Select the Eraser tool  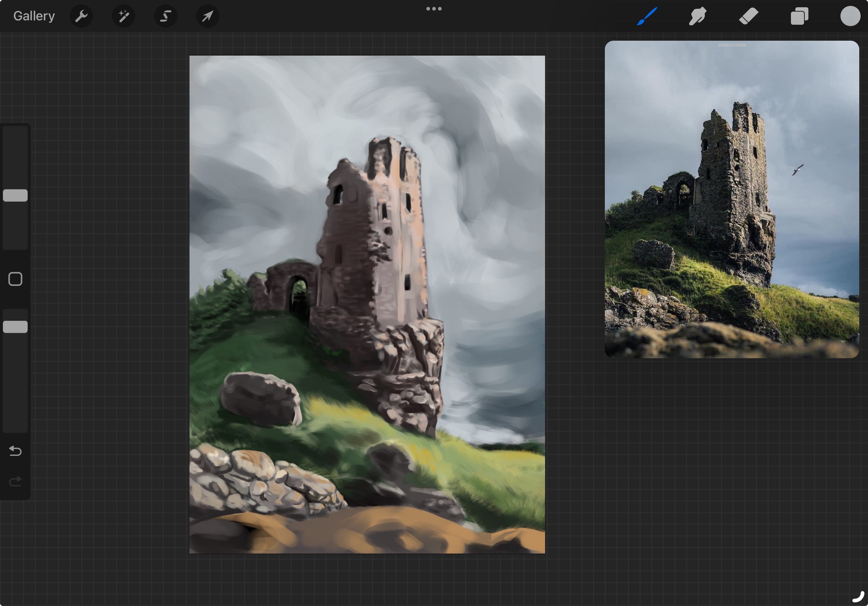(x=748, y=16)
